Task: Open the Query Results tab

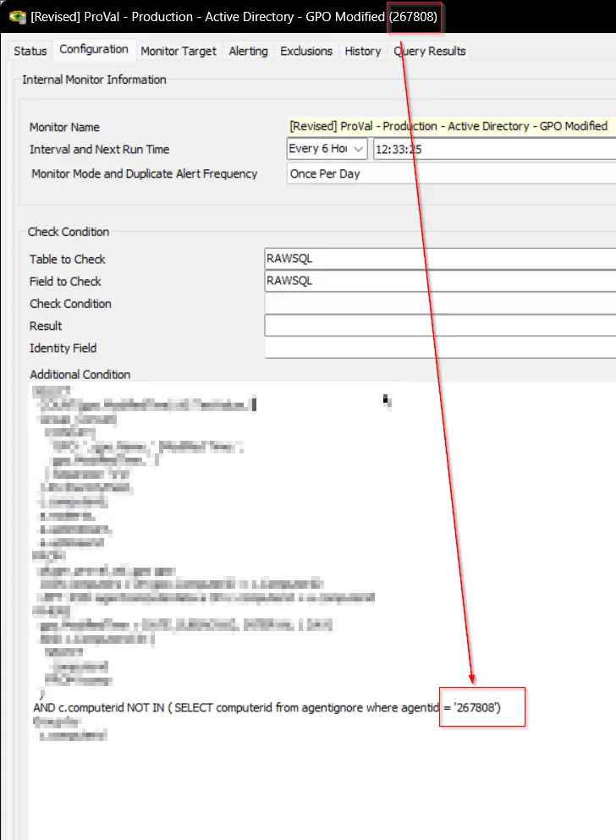Action: (430, 51)
